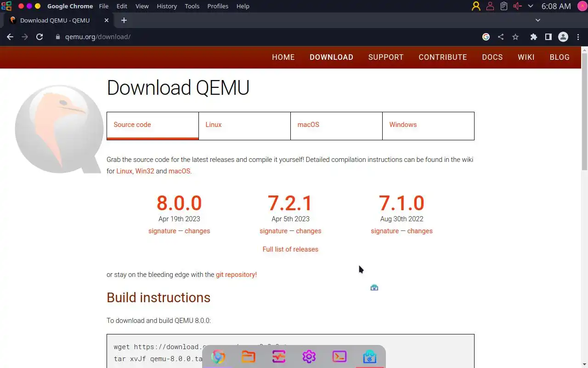Screen dimensions: 588x368
Task: Download version 7.2.1 release
Action: (290, 203)
